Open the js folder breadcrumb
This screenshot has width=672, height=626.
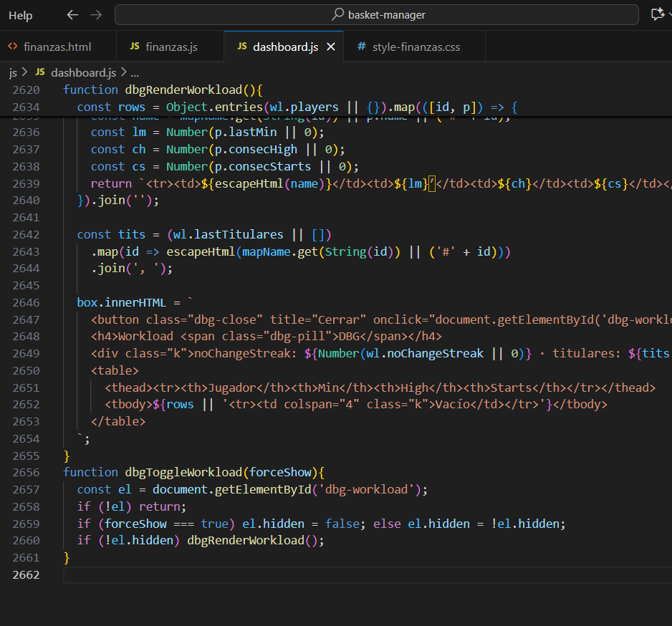point(14,73)
